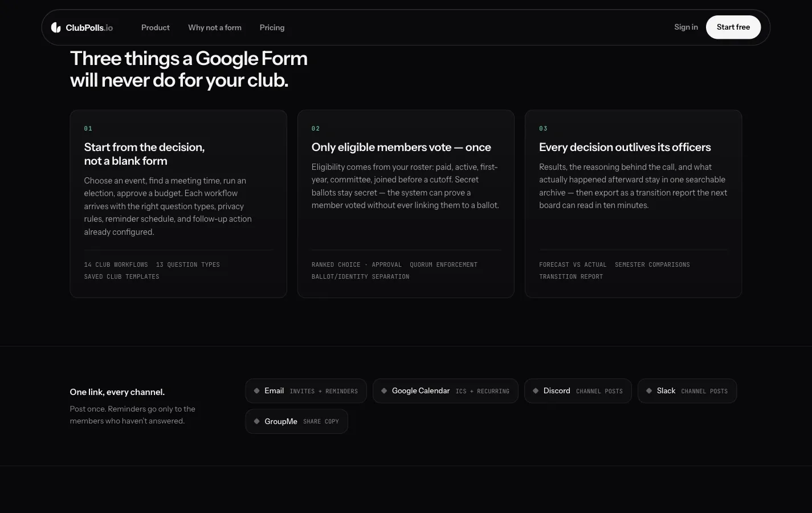Click the 'SAVED CLUB TEMPLATES' tag
Viewport: 812px width, 513px height.
tap(122, 276)
